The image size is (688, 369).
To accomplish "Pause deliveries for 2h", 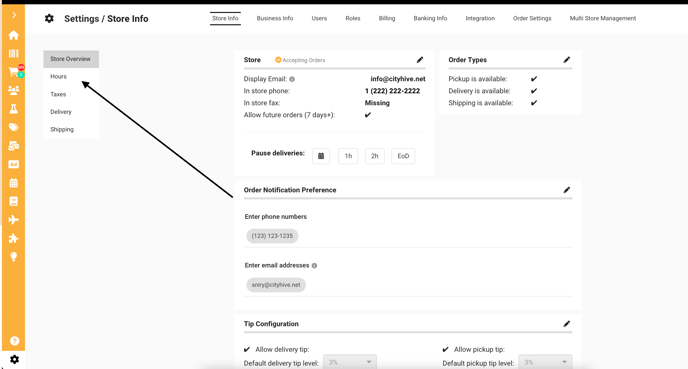I will [x=375, y=156].
